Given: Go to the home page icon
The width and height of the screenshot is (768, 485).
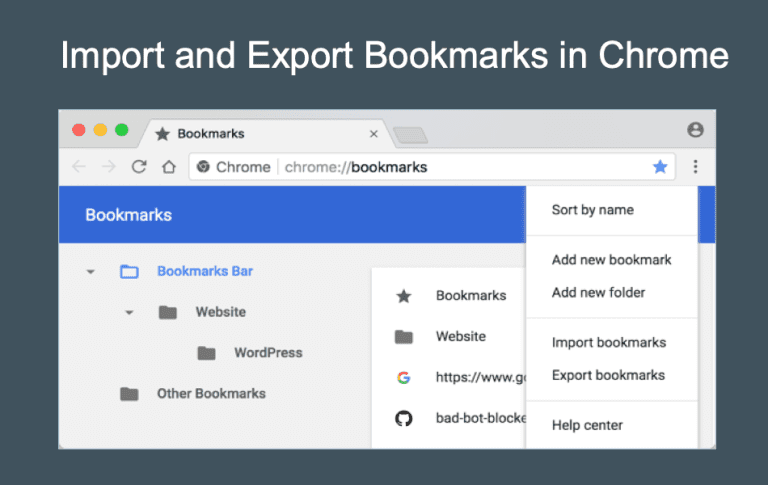Looking at the screenshot, I should click(x=169, y=167).
